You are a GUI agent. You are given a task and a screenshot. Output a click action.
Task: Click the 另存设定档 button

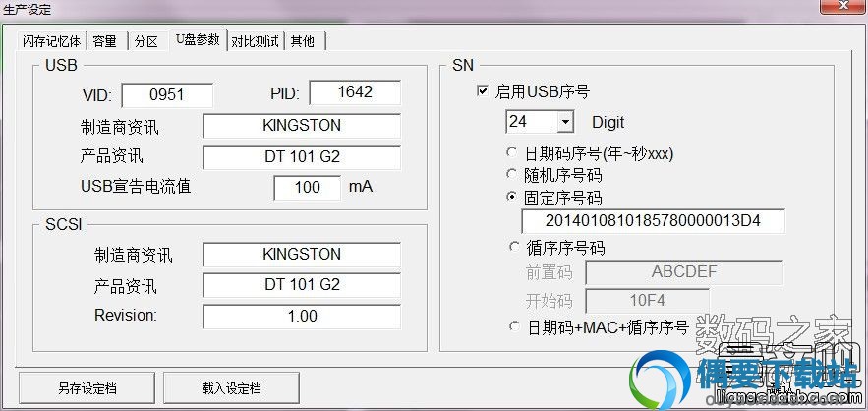pyautogui.click(x=87, y=388)
